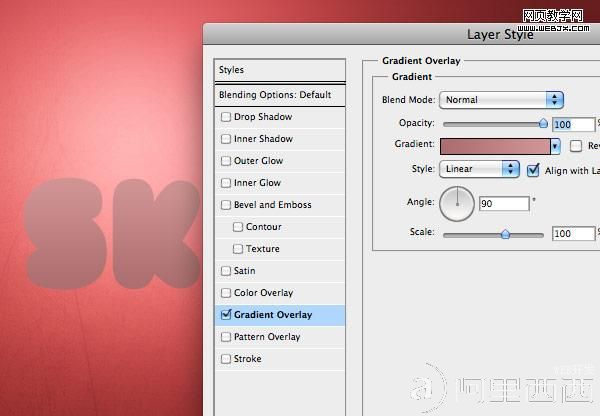Screen dimensions: 600x416
Task: Click the Layer Style title bar
Action: coord(401,34)
